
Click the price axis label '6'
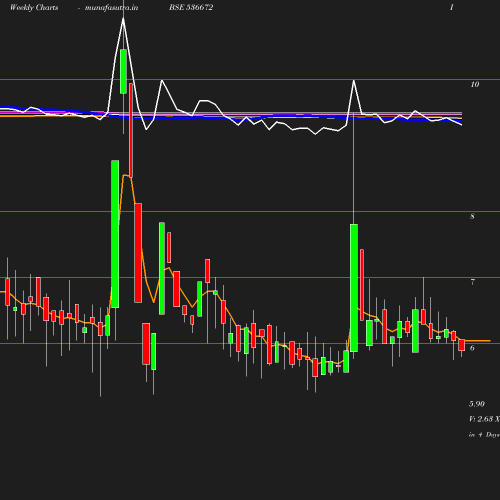472,348
